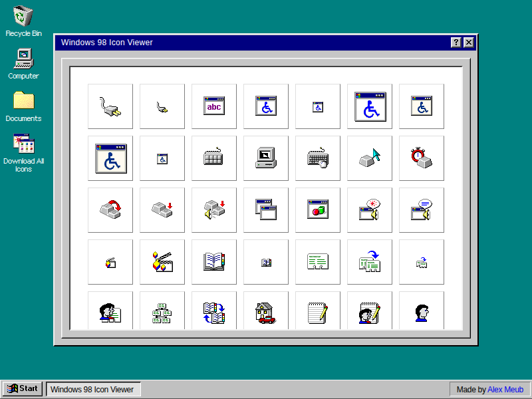Select the Windows 98 Icon Viewer taskbar button

[93, 388]
